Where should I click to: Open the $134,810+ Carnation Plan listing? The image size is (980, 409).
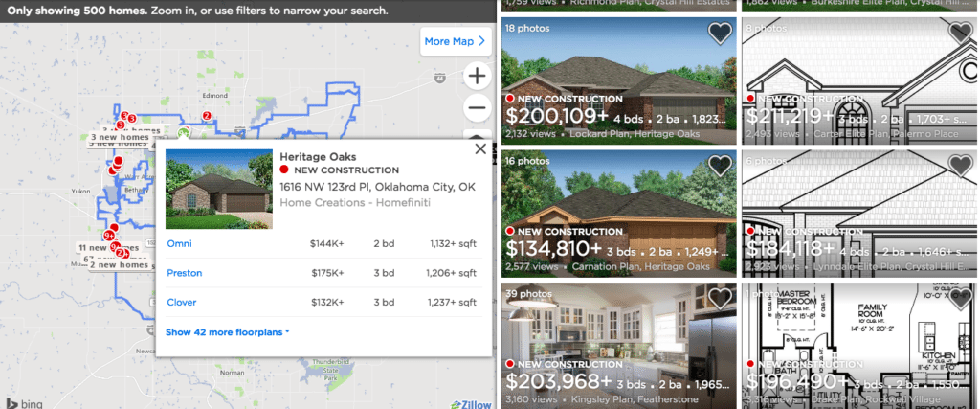click(x=619, y=214)
